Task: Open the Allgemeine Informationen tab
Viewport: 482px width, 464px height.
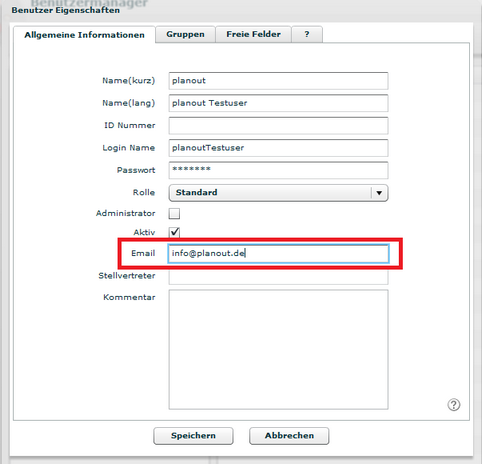Action: (x=84, y=35)
